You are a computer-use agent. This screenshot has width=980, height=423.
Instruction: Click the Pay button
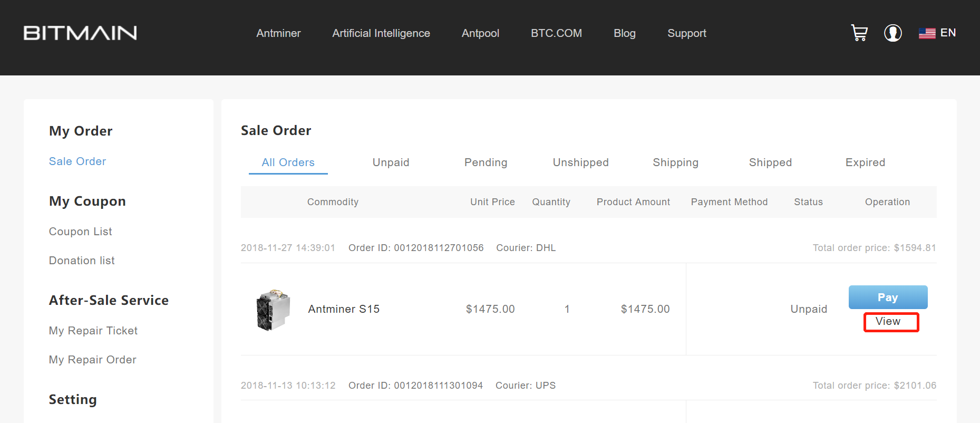coord(888,297)
